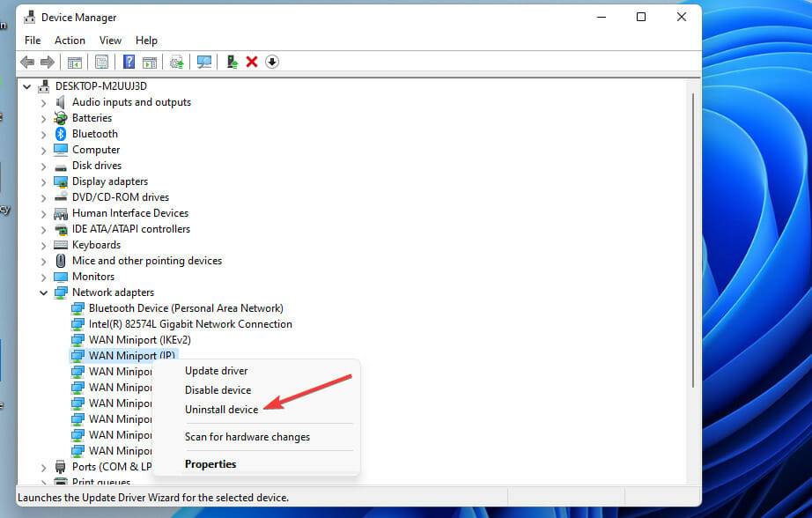Expand the Monitors node
812x518 pixels.
(x=43, y=277)
